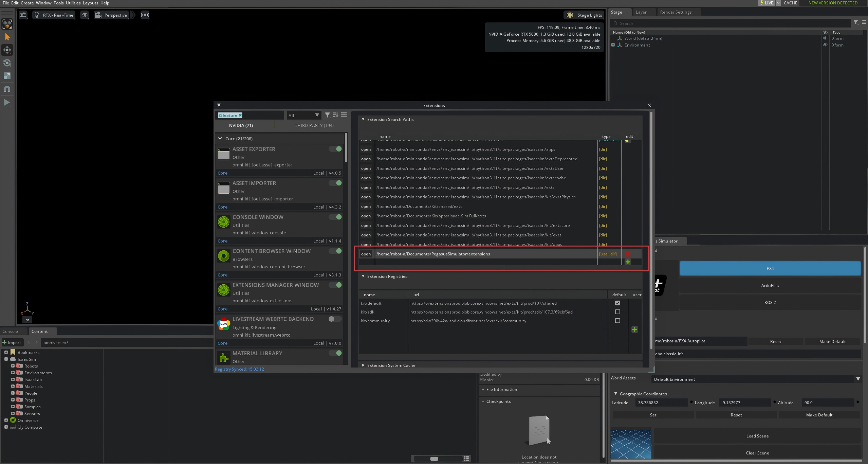This screenshot has height=464, width=868.
Task: Start simulation with the Play button
Action: tap(7, 102)
